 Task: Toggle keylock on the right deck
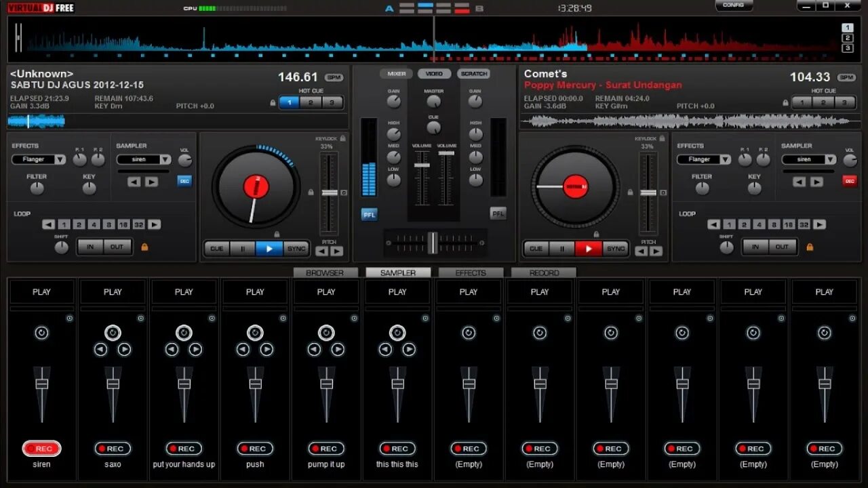coord(663,138)
